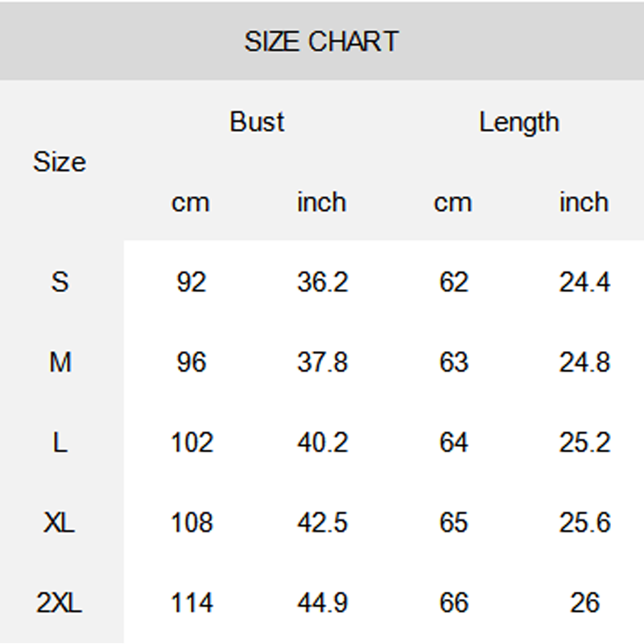644x644 pixels.
Task: Click the 24.4 length inch value
Action: coord(584,283)
